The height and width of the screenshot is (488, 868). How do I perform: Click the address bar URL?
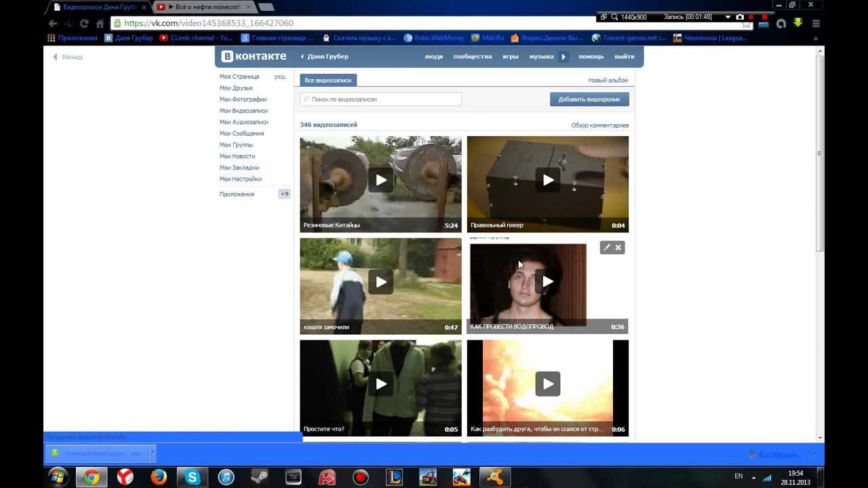(209, 23)
